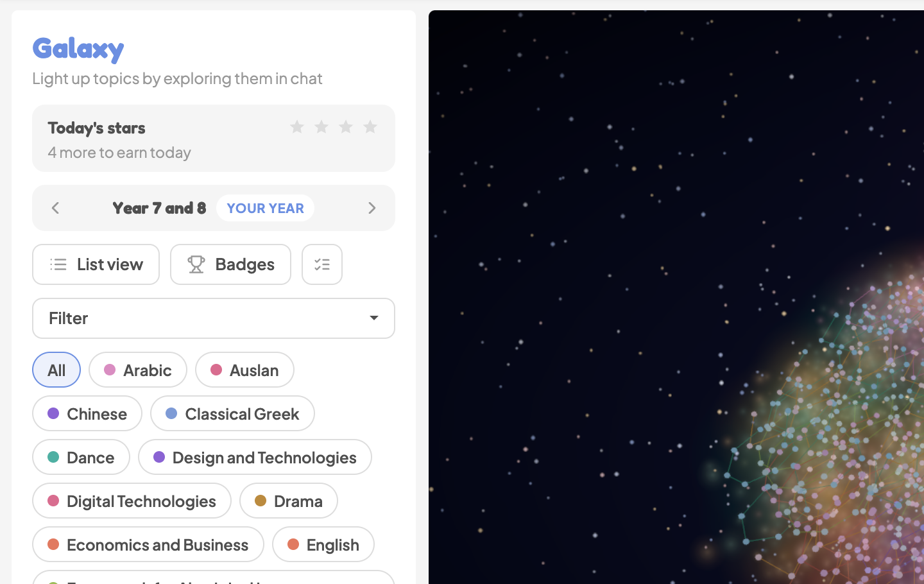Filter by Dance subject
Image resolution: width=924 pixels, height=584 pixels.
pyautogui.click(x=81, y=457)
